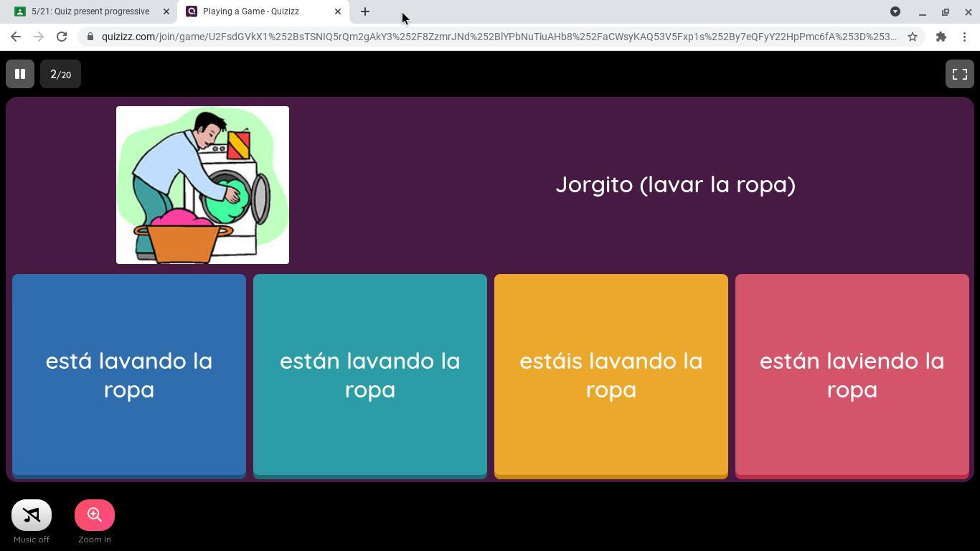Click the question text 'Jorgito (lavar la ropa)'

[x=676, y=184]
